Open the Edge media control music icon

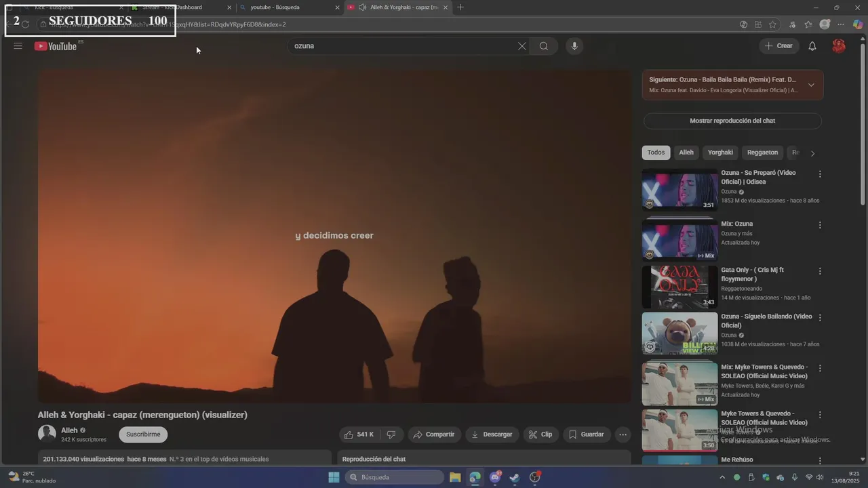tap(792, 24)
